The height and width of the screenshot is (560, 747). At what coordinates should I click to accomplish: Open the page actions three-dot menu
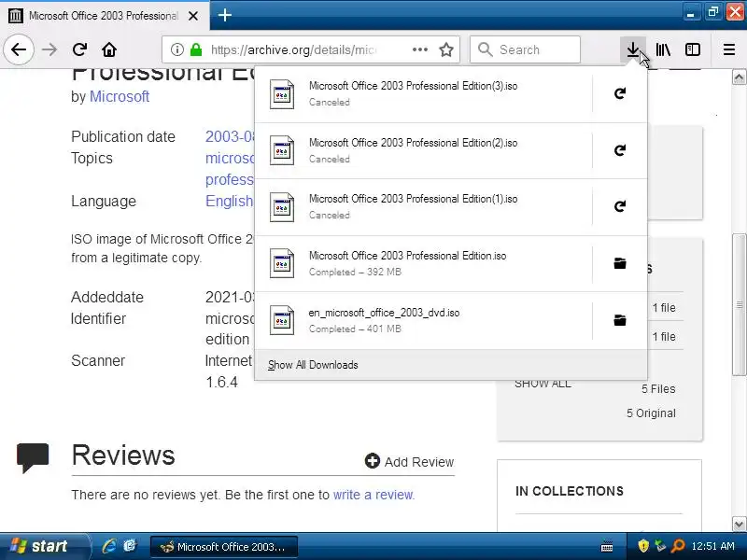(x=419, y=49)
